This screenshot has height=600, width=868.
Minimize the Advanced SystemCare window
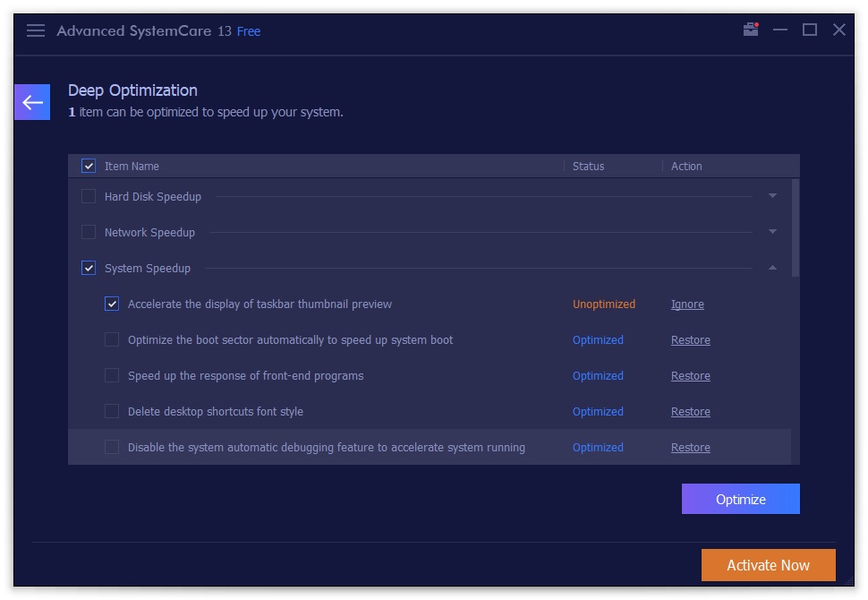pyautogui.click(x=780, y=30)
